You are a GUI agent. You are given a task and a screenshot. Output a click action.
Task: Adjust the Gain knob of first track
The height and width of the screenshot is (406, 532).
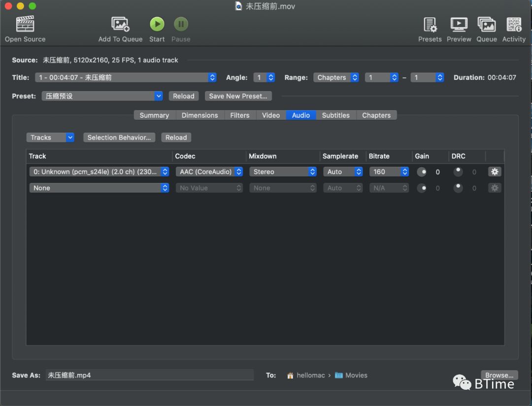422,172
